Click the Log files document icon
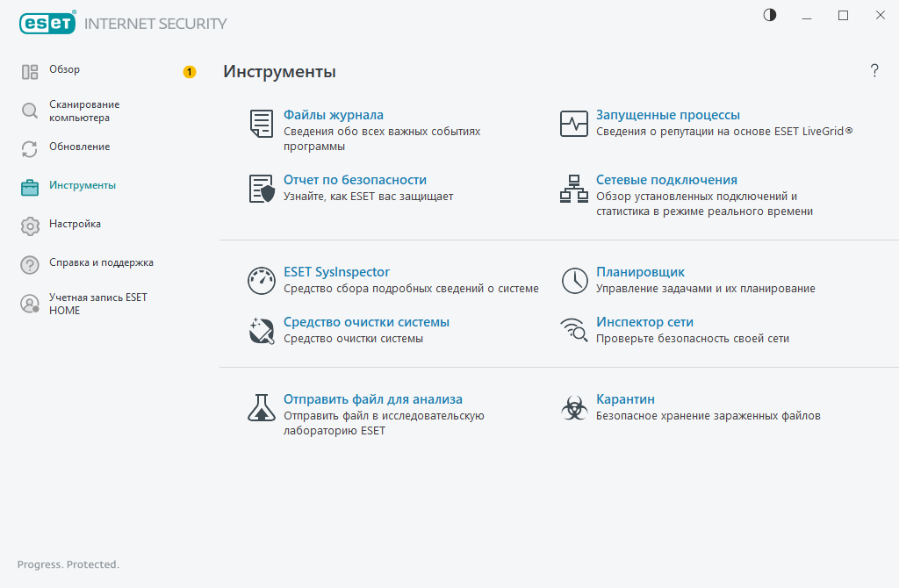 point(262,123)
